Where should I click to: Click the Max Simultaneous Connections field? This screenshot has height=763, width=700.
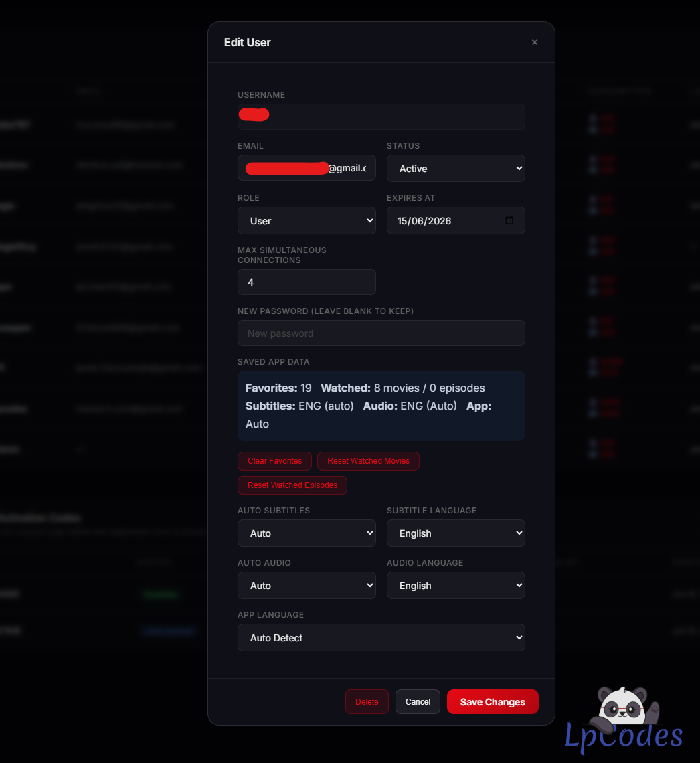pos(307,282)
